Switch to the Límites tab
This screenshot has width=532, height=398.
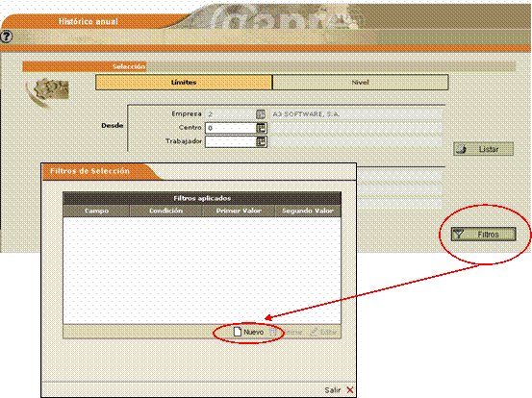(184, 83)
